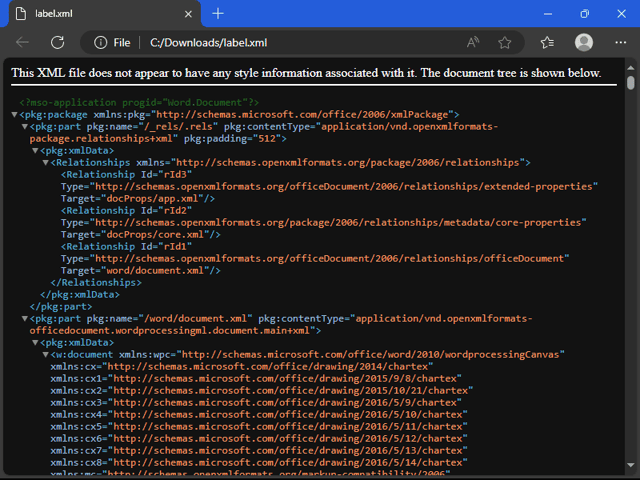This screenshot has width=640, height=480.
Task: Collapse the w:document node
Action: click(46, 354)
